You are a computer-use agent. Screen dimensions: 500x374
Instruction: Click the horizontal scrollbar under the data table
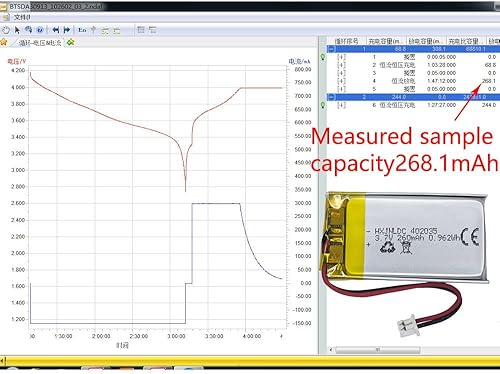378,350
